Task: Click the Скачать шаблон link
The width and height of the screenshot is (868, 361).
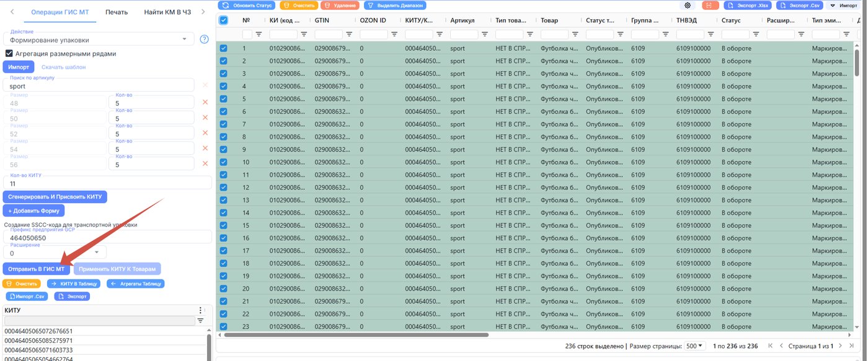Action: pos(64,67)
